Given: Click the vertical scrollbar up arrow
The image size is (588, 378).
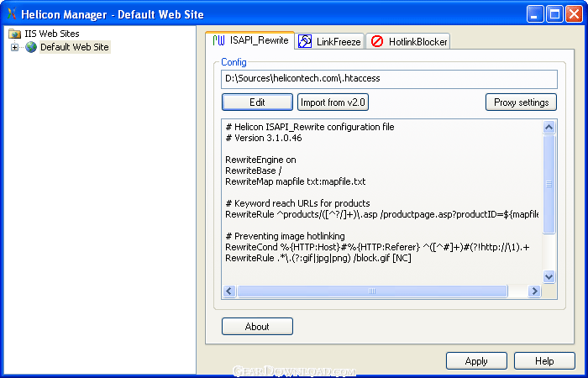Looking at the screenshot, I should tap(549, 127).
